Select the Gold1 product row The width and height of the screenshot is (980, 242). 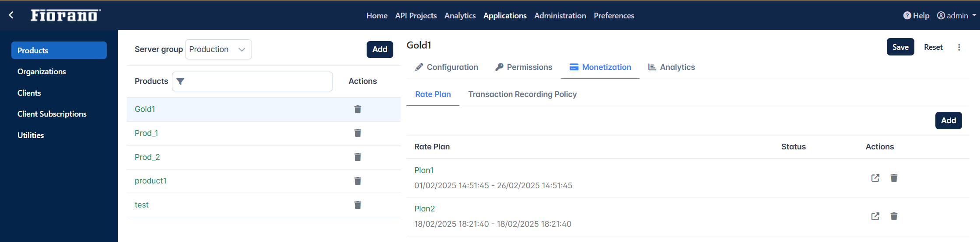(x=264, y=109)
